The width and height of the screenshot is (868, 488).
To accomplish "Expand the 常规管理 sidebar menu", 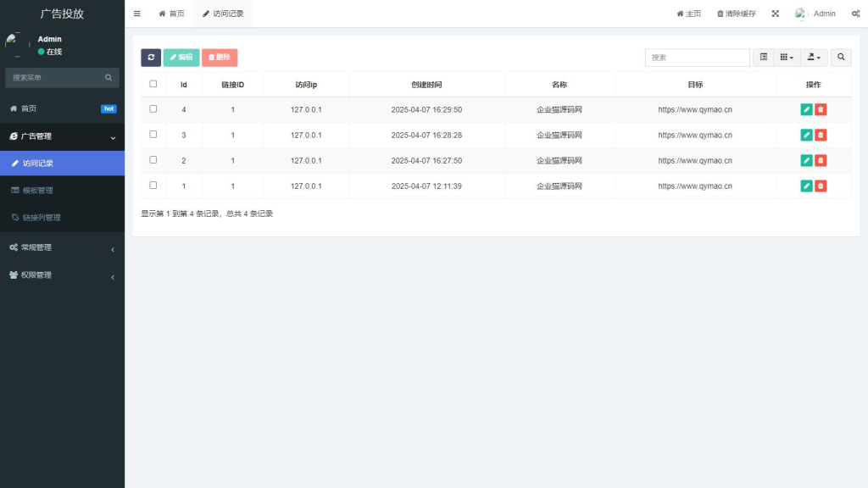I will tap(62, 247).
